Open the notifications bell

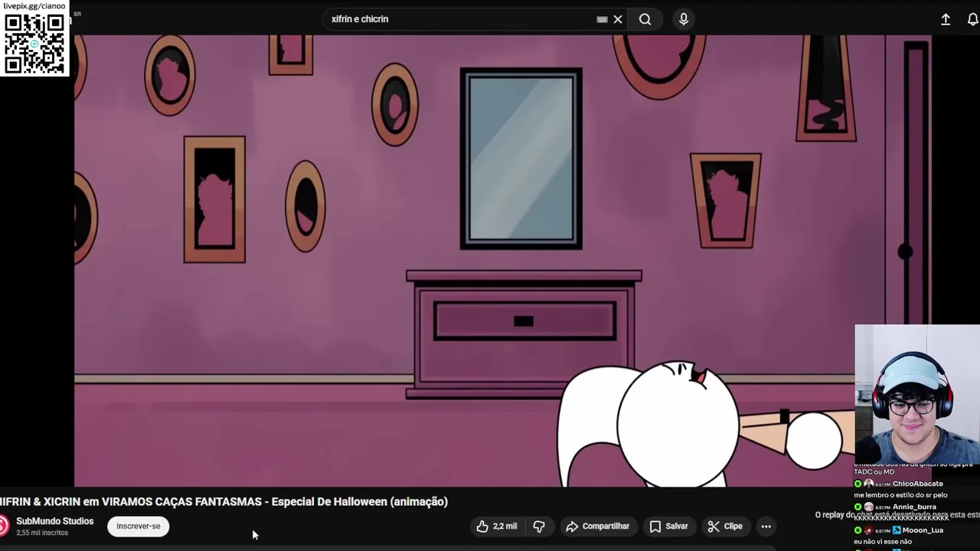tap(972, 19)
